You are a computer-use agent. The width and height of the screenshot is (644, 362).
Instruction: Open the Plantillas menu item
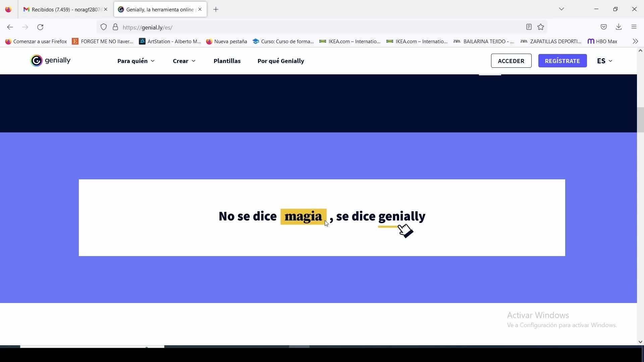click(227, 61)
